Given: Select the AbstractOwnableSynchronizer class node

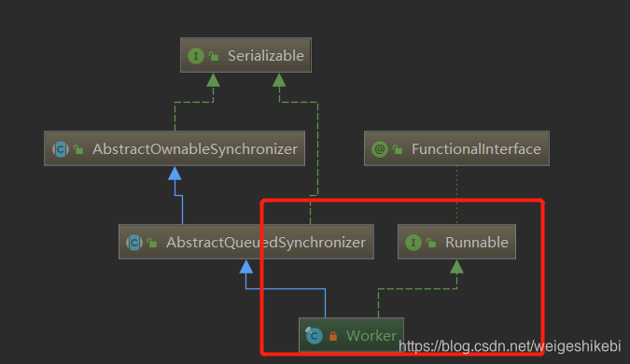Looking at the screenshot, I should [x=175, y=148].
